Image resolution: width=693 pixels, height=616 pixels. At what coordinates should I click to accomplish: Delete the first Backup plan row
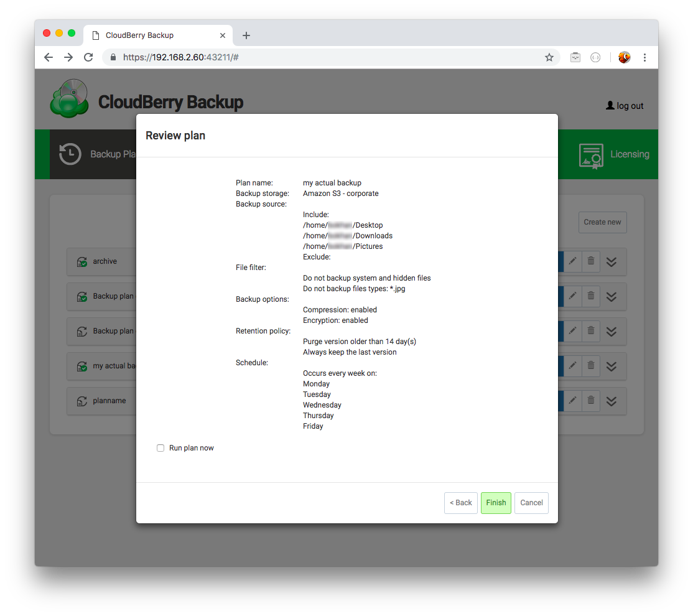point(591,296)
